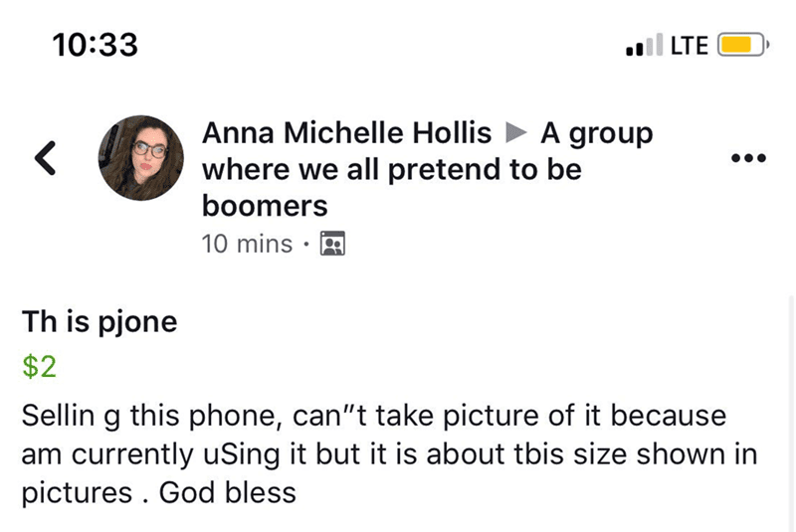Click the green $2 price
Image resolution: width=796 pixels, height=532 pixels.
tap(39, 367)
